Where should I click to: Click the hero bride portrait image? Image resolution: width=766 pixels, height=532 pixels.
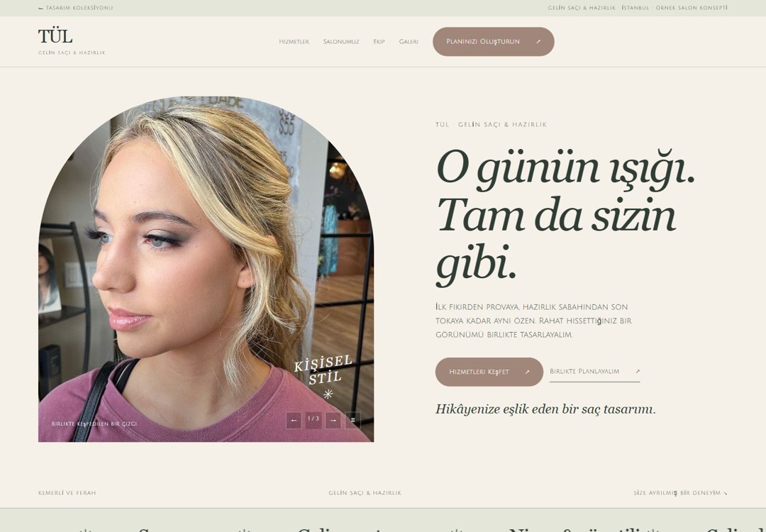point(206,269)
